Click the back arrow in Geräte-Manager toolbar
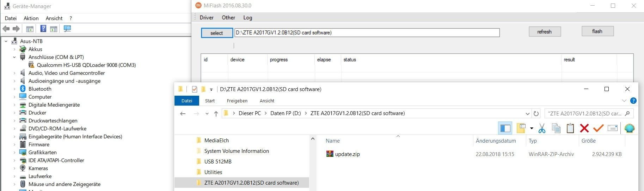Viewport: 644px width, 191px height. pyautogui.click(x=6, y=29)
